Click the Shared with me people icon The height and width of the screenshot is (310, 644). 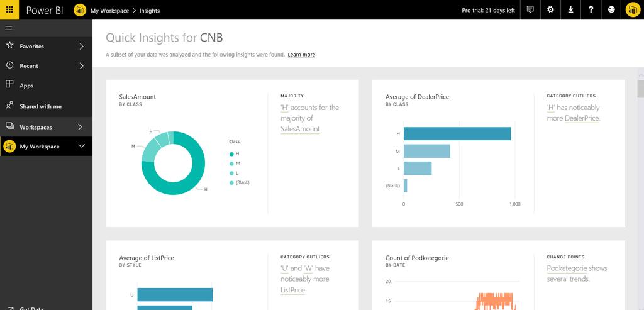(x=10, y=106)
